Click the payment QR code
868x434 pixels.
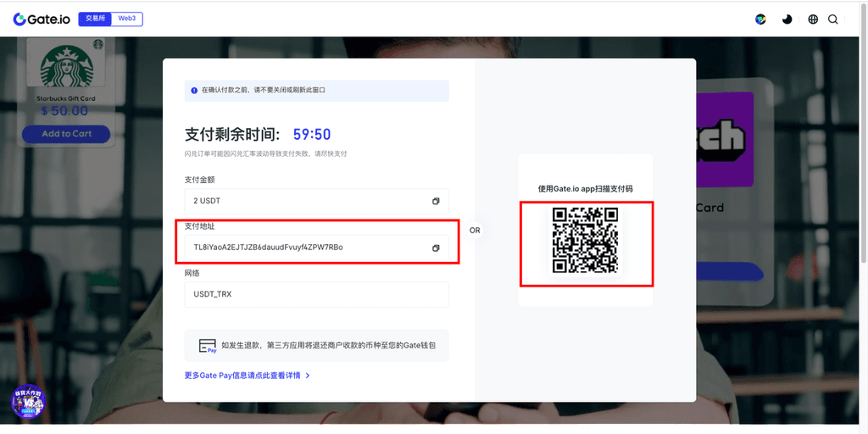tap(585, 240)
